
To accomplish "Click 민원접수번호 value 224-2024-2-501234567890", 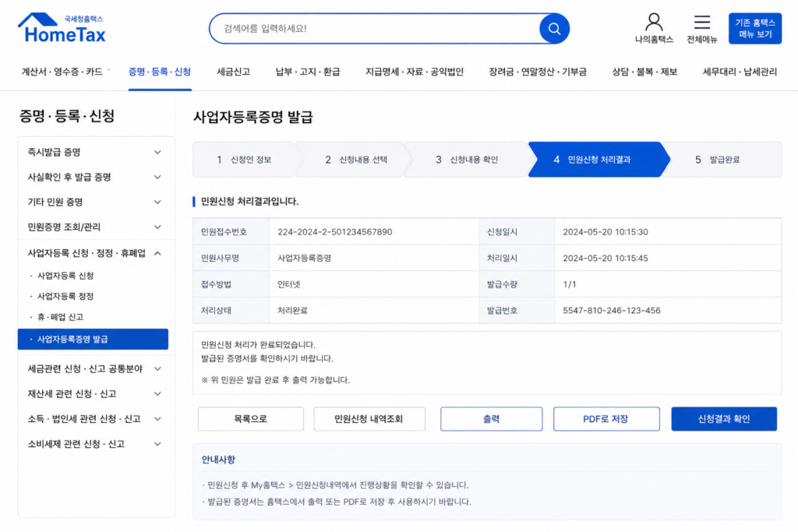I will [x=335, y=232].
